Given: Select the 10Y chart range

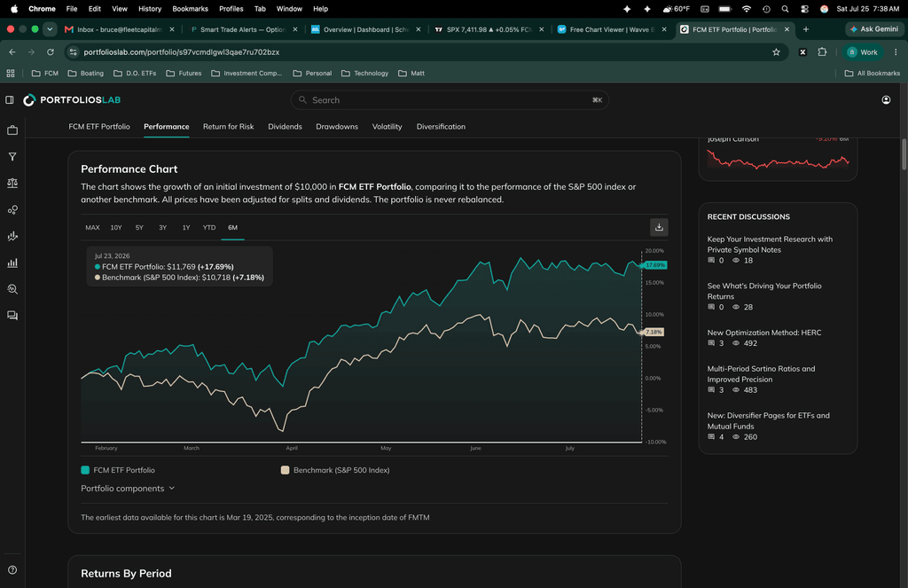Looking at the screenshot, I should 116,228.
